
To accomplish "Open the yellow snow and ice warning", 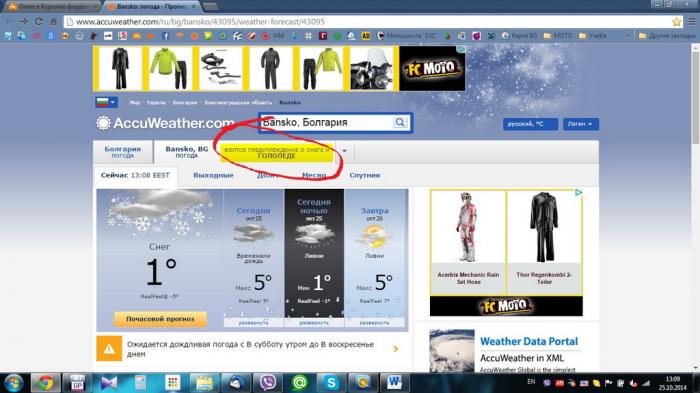I will 277,153.
